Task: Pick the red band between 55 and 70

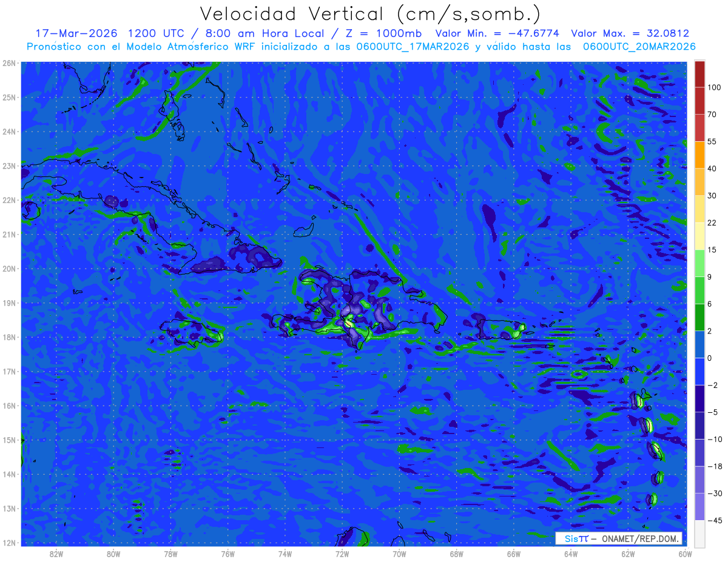Action: tap(699, 128)
